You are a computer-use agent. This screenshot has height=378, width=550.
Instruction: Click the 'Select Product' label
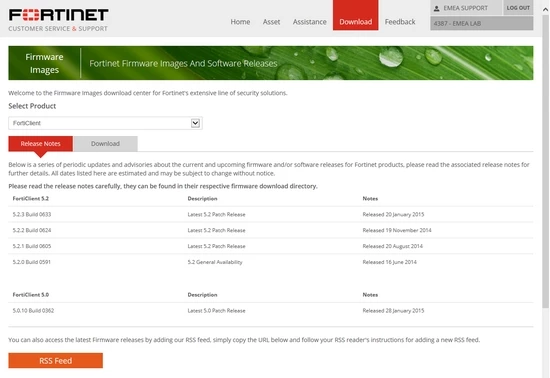pyautogui.click(x=32, y=106)
